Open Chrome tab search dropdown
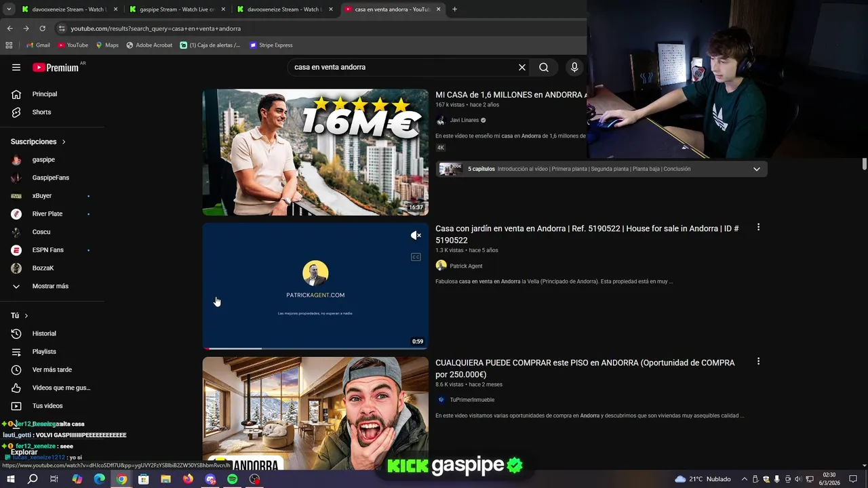This screenshot has height=488, width=868. tap(9, 9)
